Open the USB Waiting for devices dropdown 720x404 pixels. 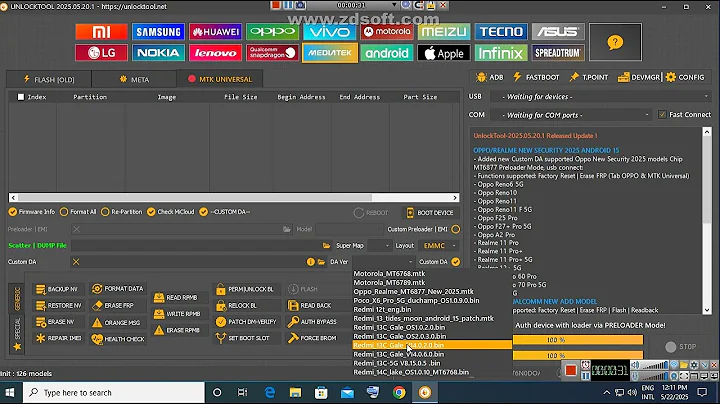(601, 97)
